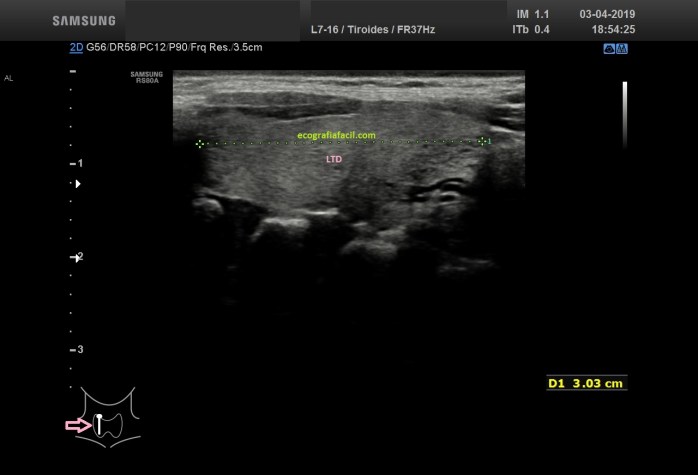Click the first blue icon at top right

tap(608, 48)
